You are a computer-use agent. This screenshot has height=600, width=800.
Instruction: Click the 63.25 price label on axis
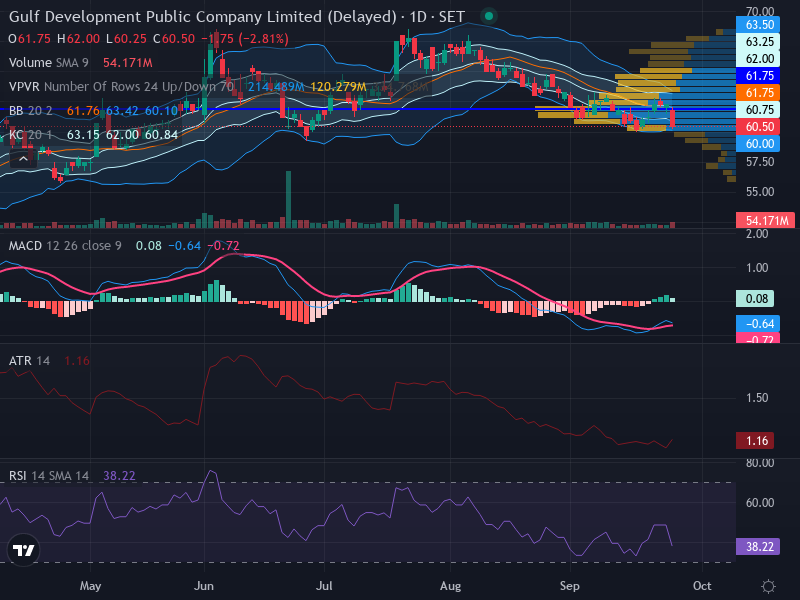click(x=758, y=41)
